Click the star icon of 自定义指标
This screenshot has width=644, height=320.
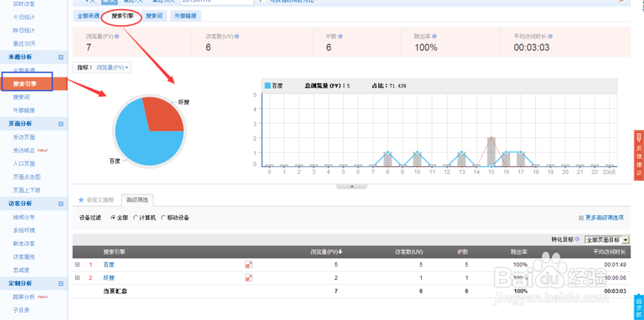point(81,200)
